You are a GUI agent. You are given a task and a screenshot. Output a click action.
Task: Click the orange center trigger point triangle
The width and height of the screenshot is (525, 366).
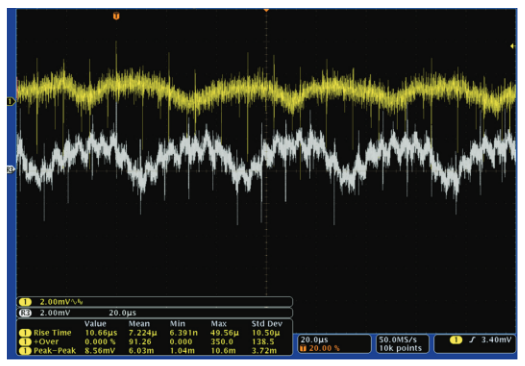pyautogui.click(x=266, y=11)
